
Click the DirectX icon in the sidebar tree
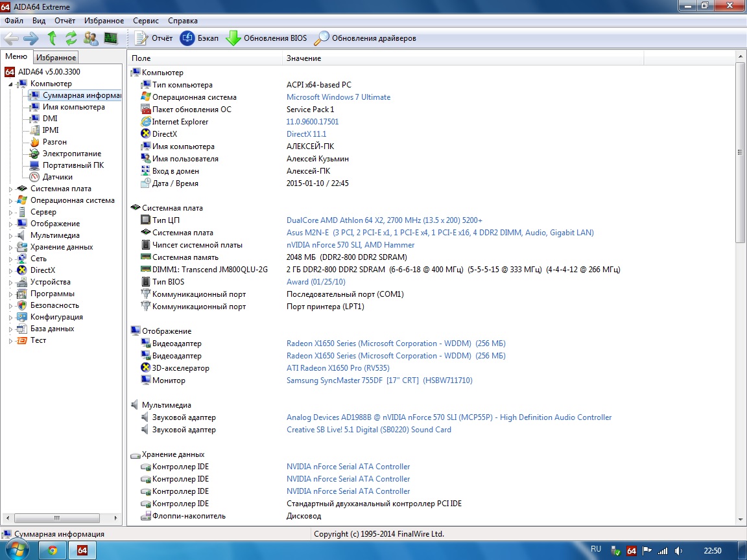tap(22, 270)
